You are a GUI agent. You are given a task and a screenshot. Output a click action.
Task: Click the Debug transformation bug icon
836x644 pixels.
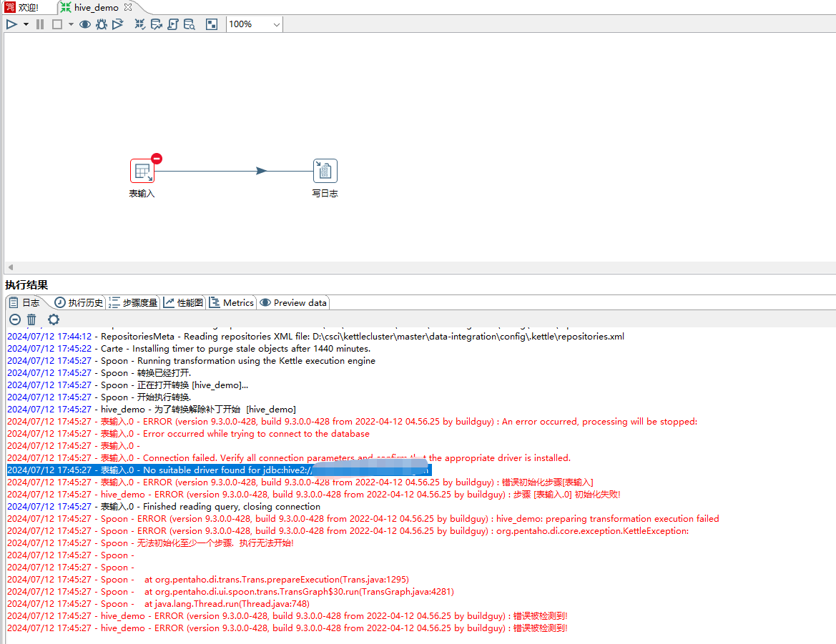click(102, 24)
